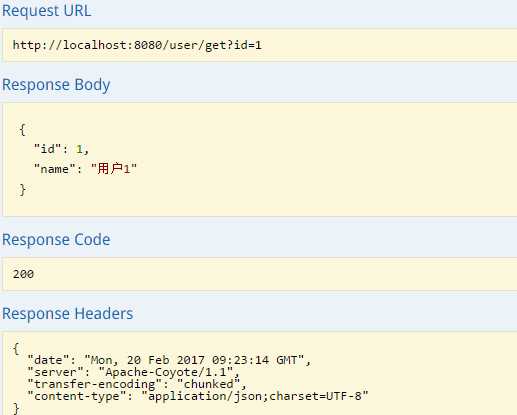The image size is (517, 415).
Task: Click the "transfer-encoding": "chunked" line
Action: tap(137, 384)
